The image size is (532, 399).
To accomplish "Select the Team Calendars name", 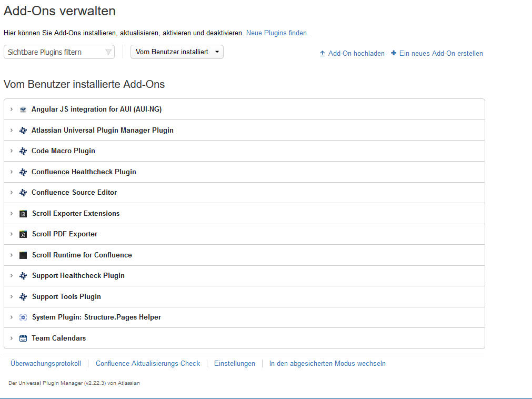I will (x=59, y=338).
